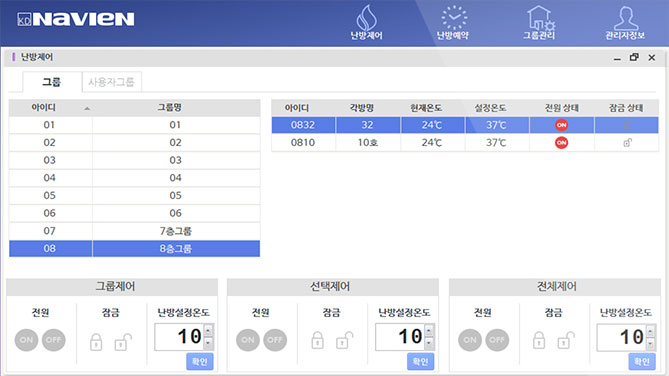The width and height of the screenshot is (669, 376).
Task: Minimize the 난방제어 panel
Action: 617,58
